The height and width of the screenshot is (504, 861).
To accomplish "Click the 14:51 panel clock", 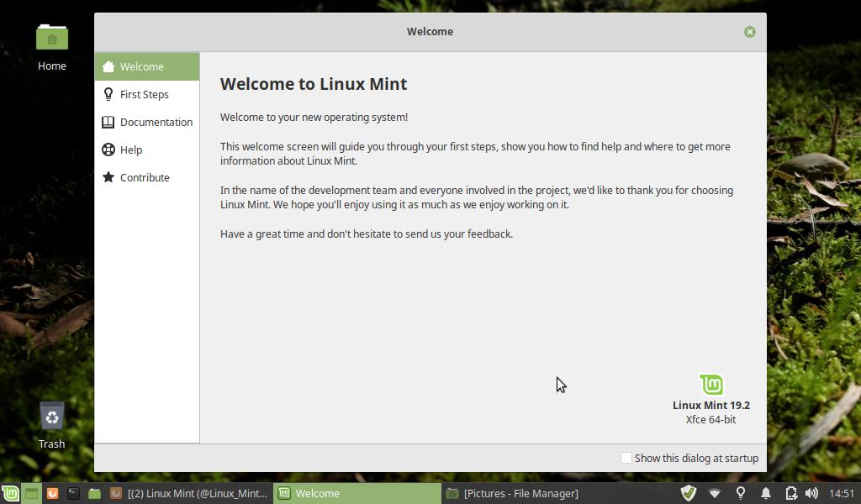I will (x=841, y=493).
